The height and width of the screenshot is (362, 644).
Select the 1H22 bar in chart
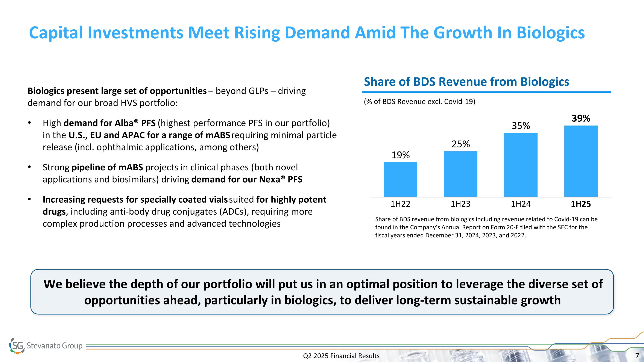pyautogui.click(x=400, y=179)
